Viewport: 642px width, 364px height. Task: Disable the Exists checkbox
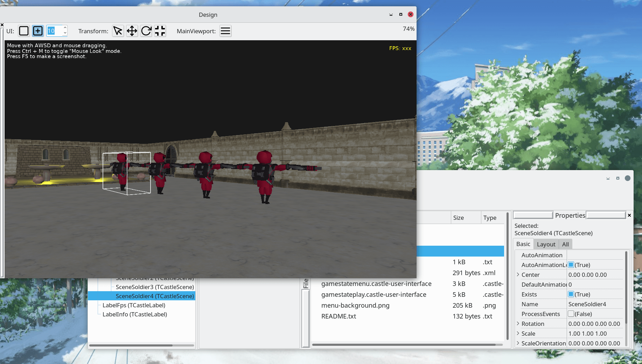(x=571, y=294)
